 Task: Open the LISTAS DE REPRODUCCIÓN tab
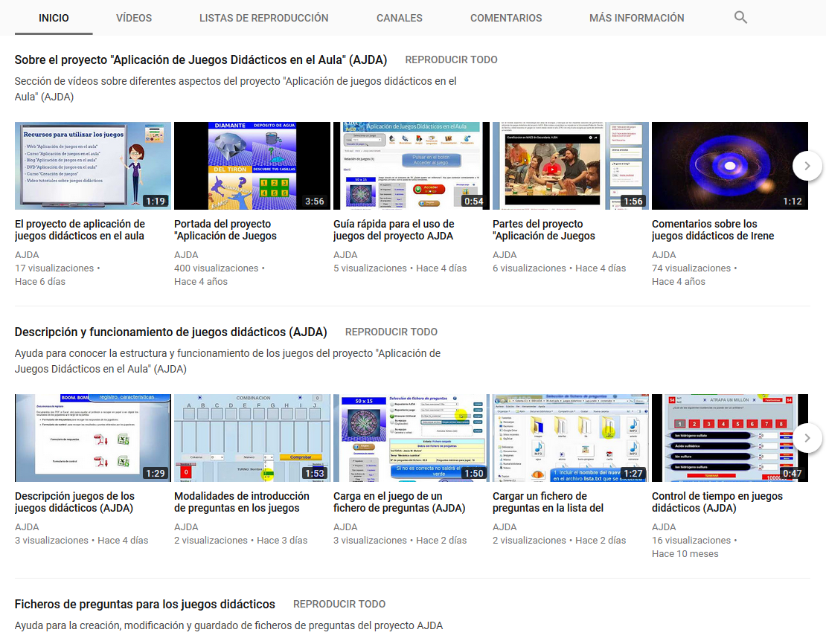click(263, 18)
